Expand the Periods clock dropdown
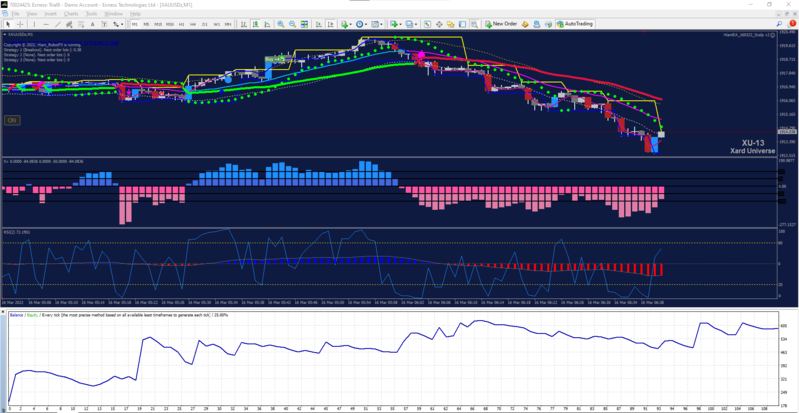This screenshot has height=413, width=799. point(366,24)
